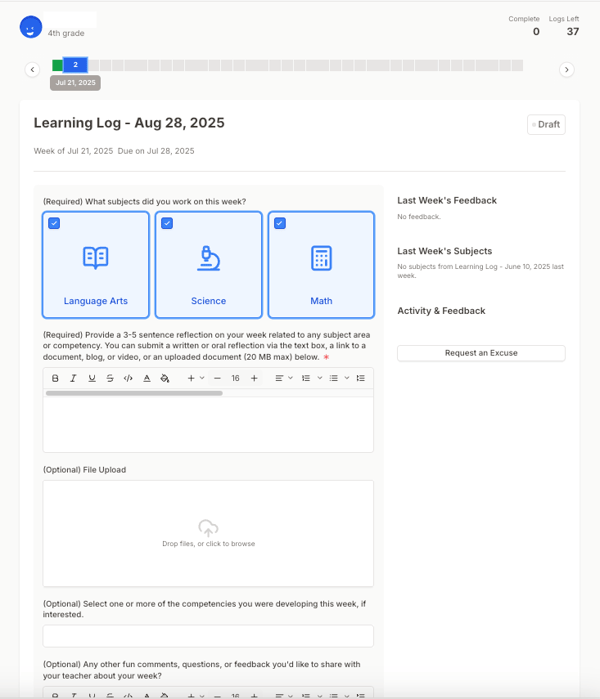Increase the font size with plus
Image resolution: width=600 pixels, height=699 pixels.
[254, 378]
